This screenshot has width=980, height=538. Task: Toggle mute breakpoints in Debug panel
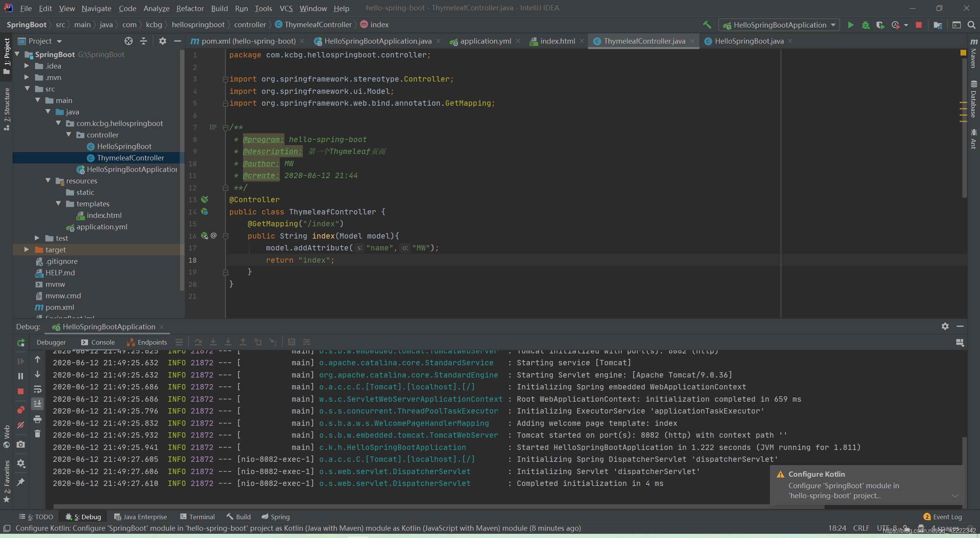coord(21,425)
